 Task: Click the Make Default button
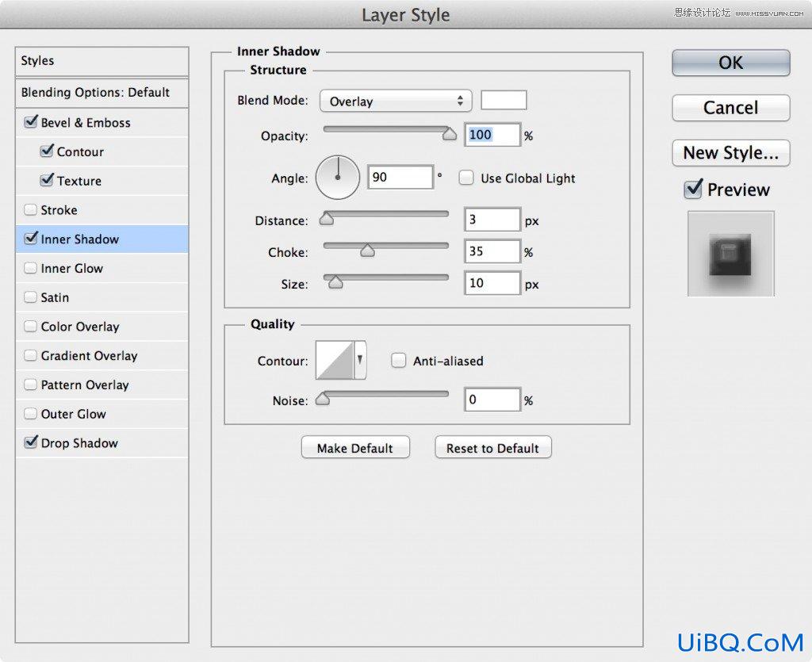[355, 448]
